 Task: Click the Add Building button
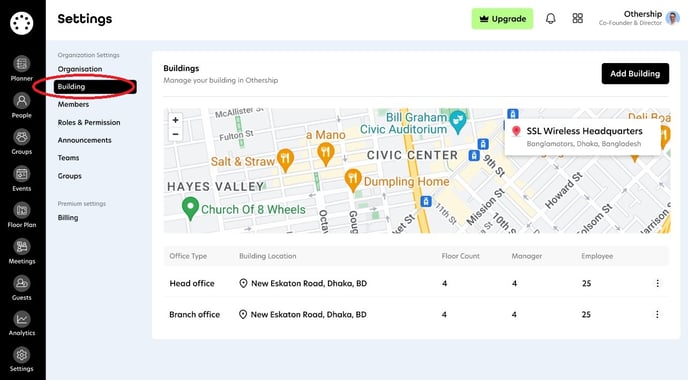tap(635, 73)
